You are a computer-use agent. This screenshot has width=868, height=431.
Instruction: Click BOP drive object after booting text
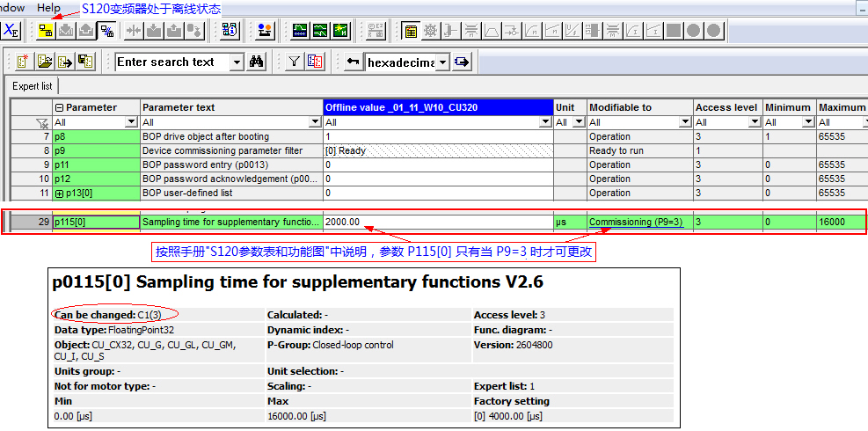click(206, 137)
